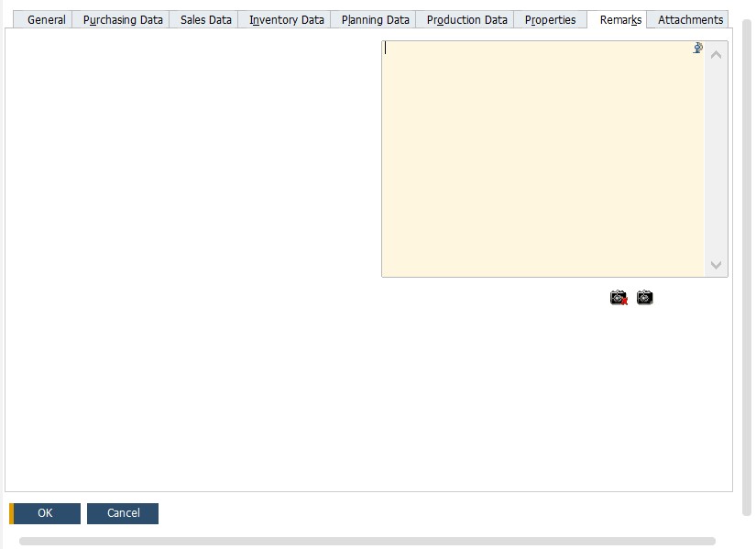Viewport: 756px width, 549px height.
Task: Click the camera icon with red X to delete picture
Action: click(618, 297)
